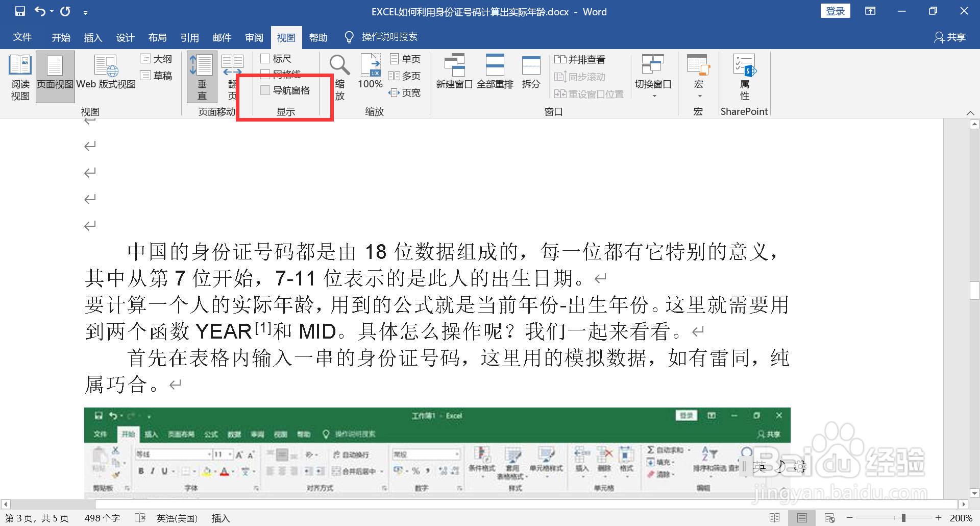
Task: Open the 缩放 (Zoom) dialog
Action: (339, 76)
